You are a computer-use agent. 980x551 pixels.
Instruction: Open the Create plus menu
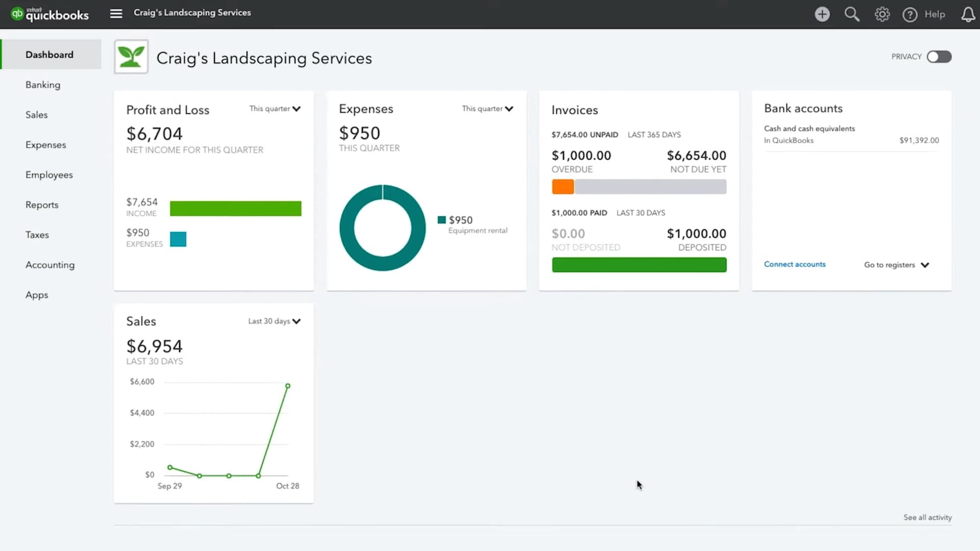click(x=822, y=14)
